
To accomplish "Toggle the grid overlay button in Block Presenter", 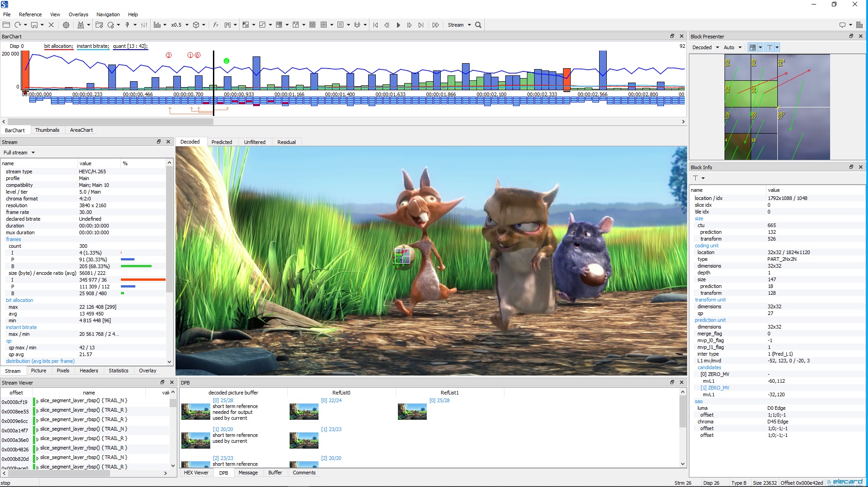I will 753,47.
